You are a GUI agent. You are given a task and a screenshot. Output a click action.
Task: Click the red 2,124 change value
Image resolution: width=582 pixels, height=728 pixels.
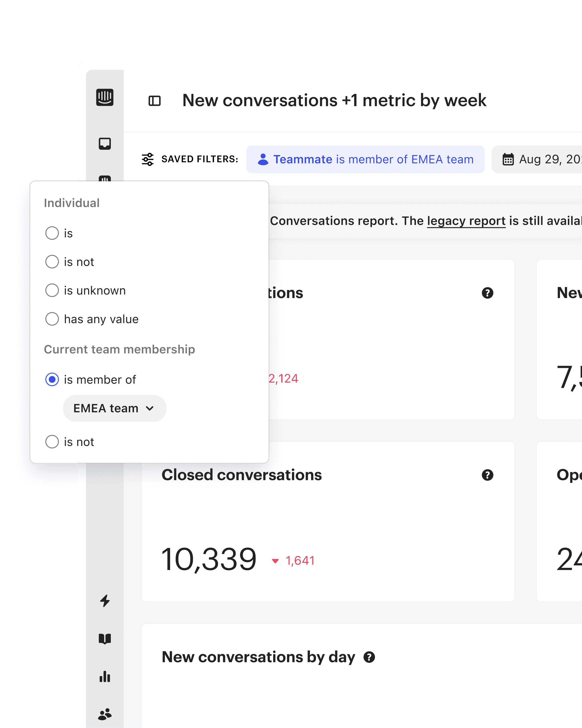[283, 378]
